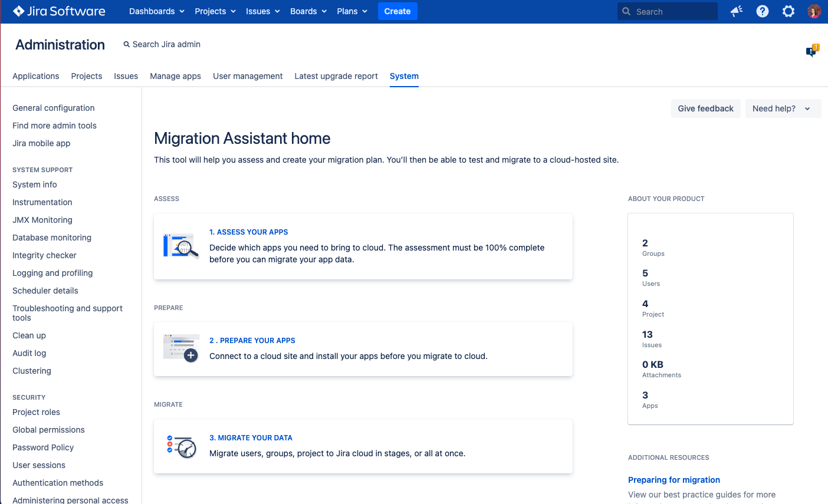Image resolution: width=828 pixels, height=504 pixels.
Task: Open Integrity checker
Action: point(44,255)
